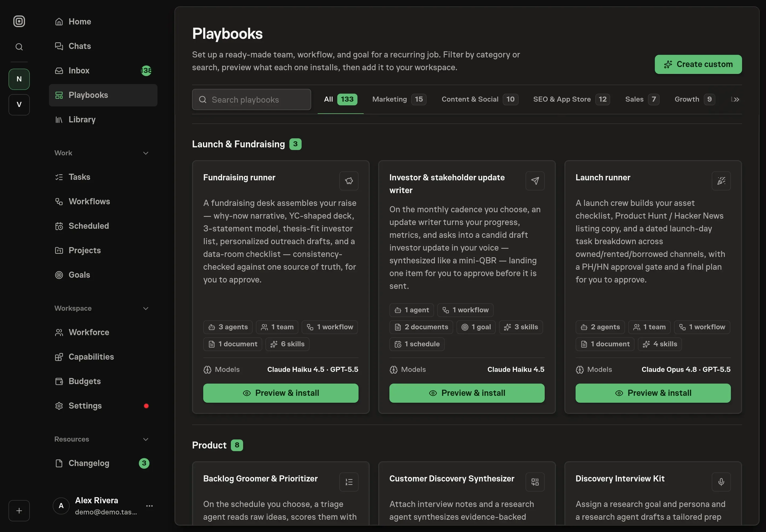Click the Fundraising runner card title
766x532 pixels.
(239, 178)
